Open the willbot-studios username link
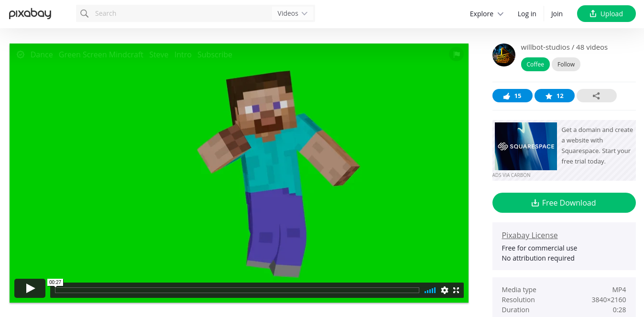 [x=545, y=47]
